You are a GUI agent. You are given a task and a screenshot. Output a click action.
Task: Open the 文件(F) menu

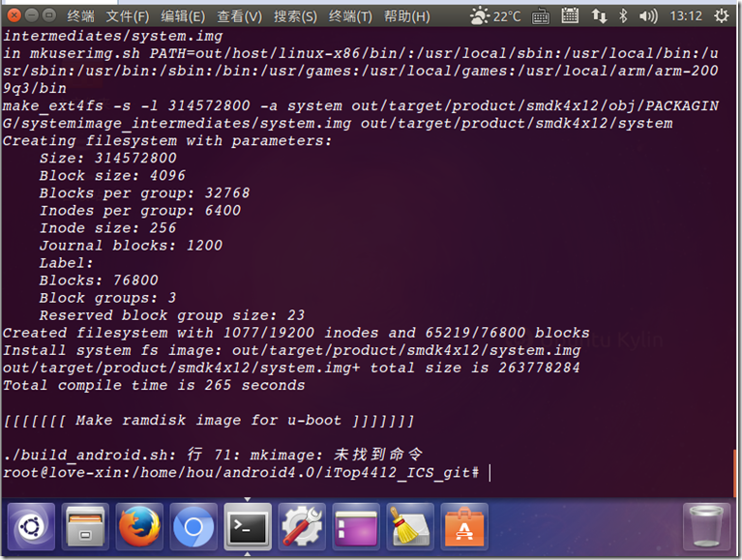(128, 16)
